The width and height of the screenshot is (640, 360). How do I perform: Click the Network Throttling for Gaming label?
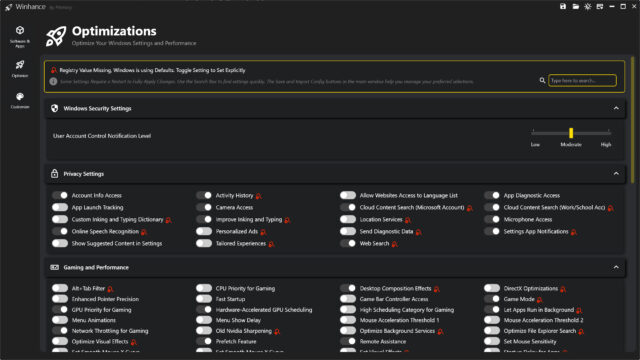pyautogui.click(x=110, y=331)
